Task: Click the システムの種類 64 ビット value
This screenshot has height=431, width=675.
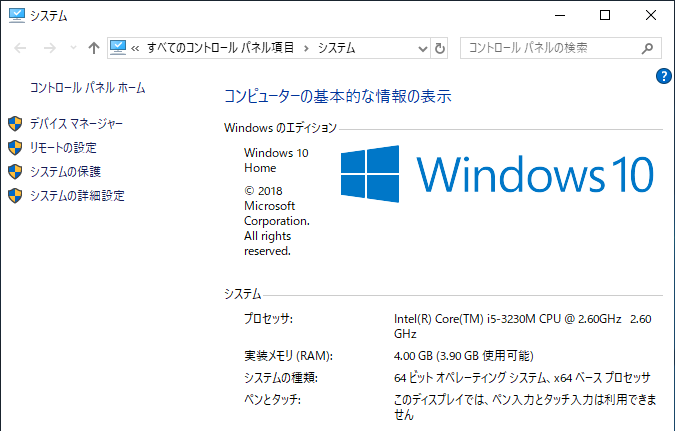Action: [x=522, y=378]
